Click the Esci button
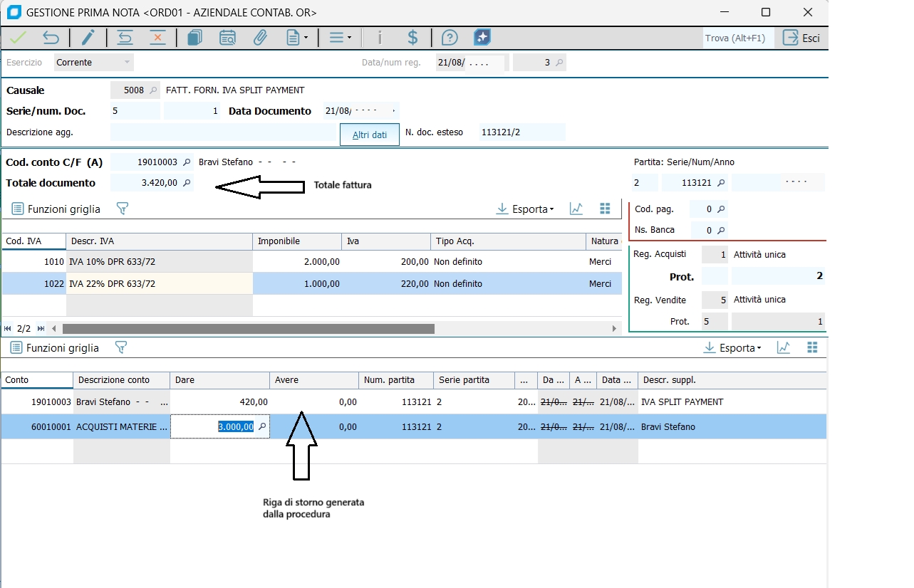The height and width of the screenshot is (588, 914). tap(801, 38)
